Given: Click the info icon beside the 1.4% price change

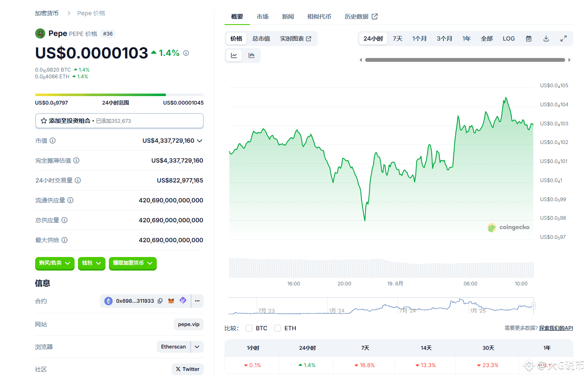Looking at the screenshot, I should (186, 53).
